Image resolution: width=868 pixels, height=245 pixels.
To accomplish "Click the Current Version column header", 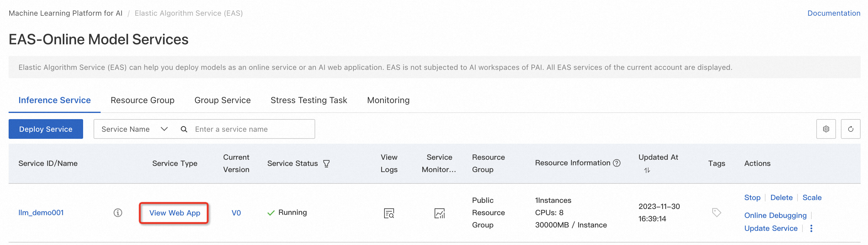I will 236,163.
